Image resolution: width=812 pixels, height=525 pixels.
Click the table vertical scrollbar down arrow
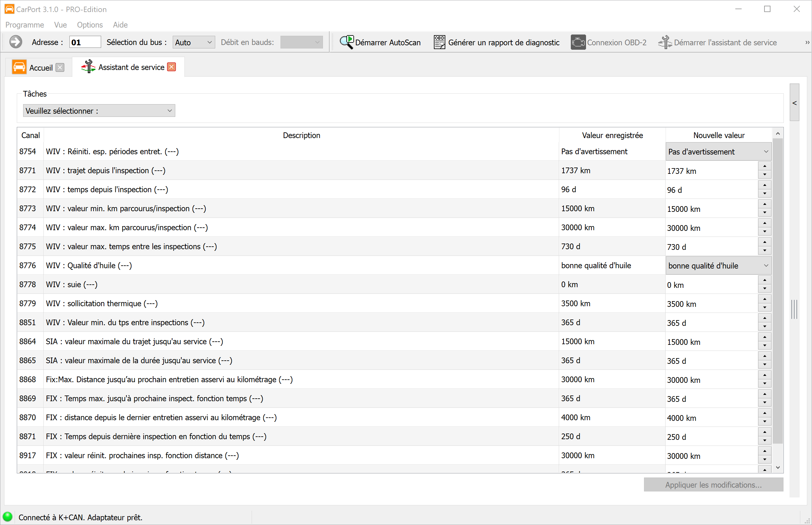point(778,467)
